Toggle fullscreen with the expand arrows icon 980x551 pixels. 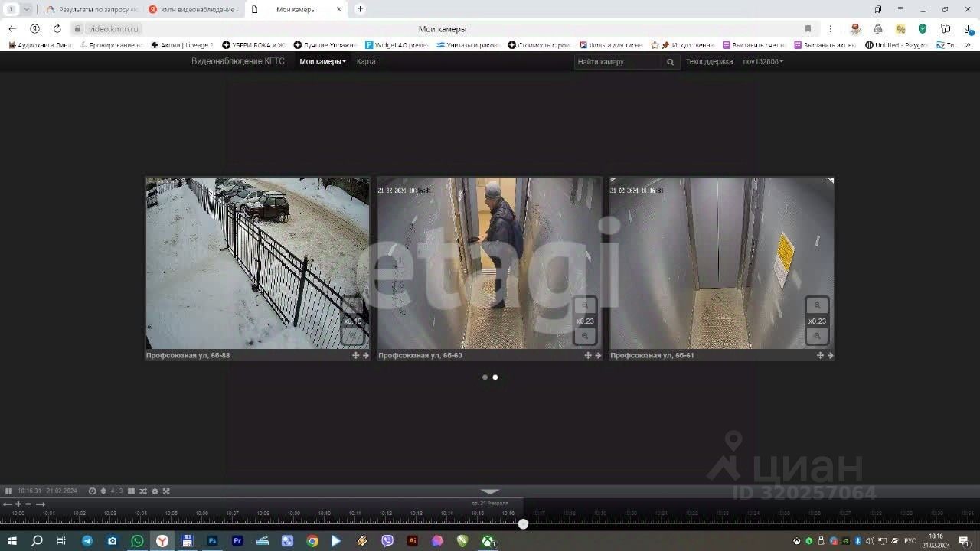click(x=166, y=491)
